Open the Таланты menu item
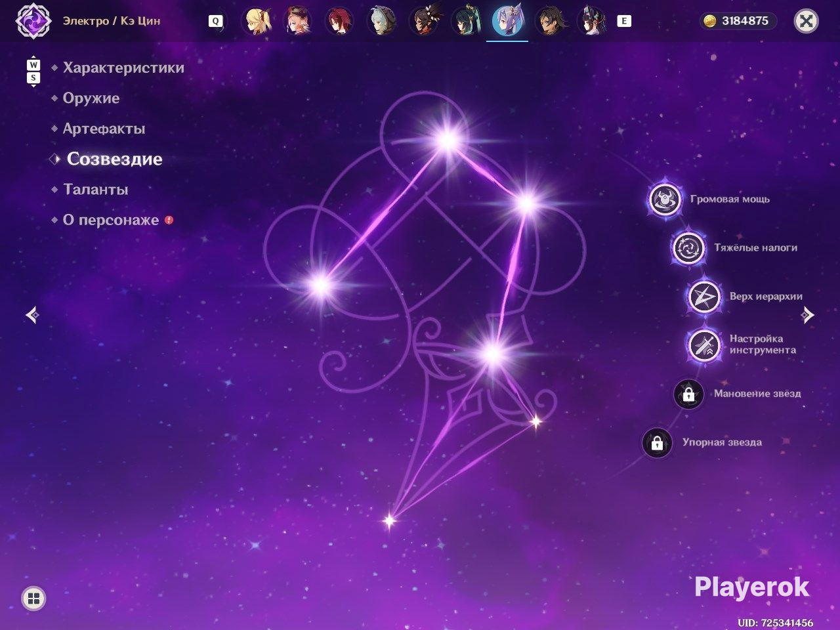 coord(96,190)
